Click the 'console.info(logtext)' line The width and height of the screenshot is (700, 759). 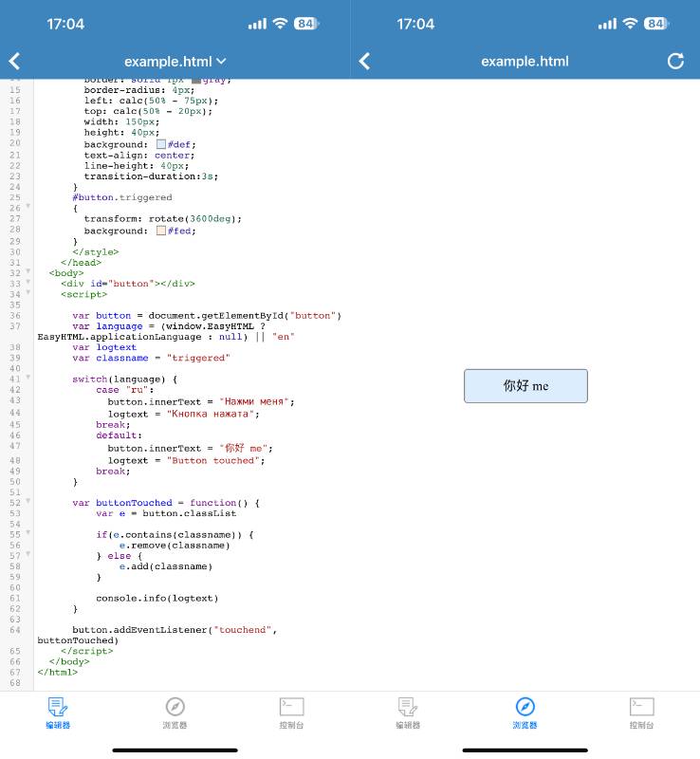point(157,599)
